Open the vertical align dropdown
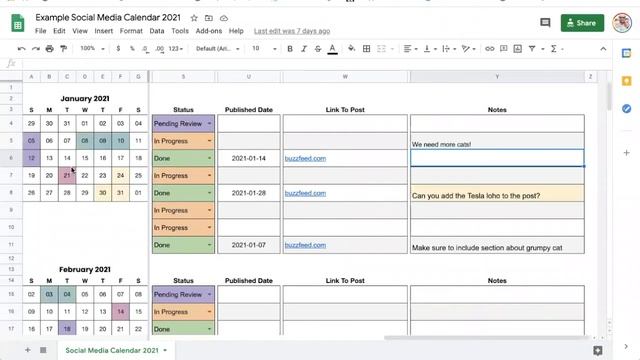Viewport: 640px width, 360px height. pos(430,49)
